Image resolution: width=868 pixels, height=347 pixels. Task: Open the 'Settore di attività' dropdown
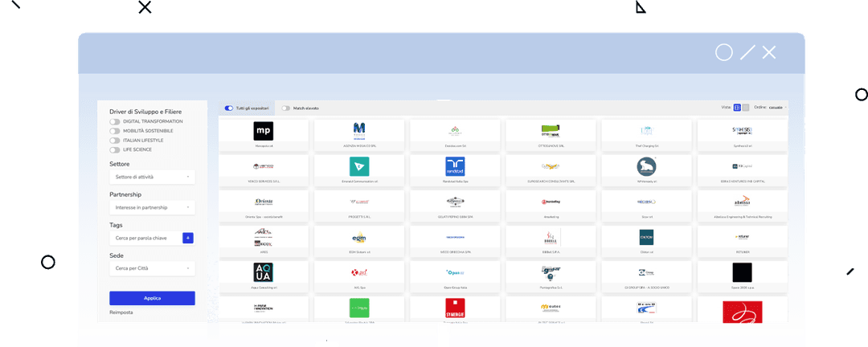(152, 177)
